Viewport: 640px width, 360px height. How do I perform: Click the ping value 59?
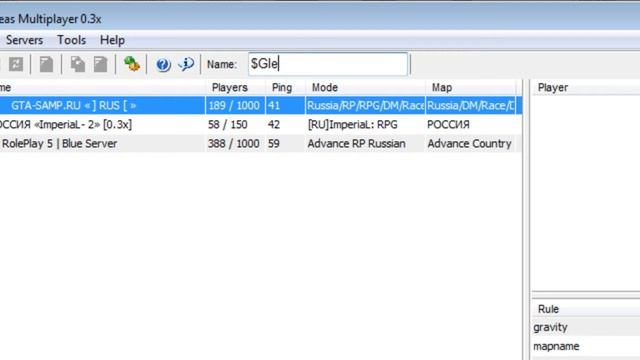click(x=274, y=144)
